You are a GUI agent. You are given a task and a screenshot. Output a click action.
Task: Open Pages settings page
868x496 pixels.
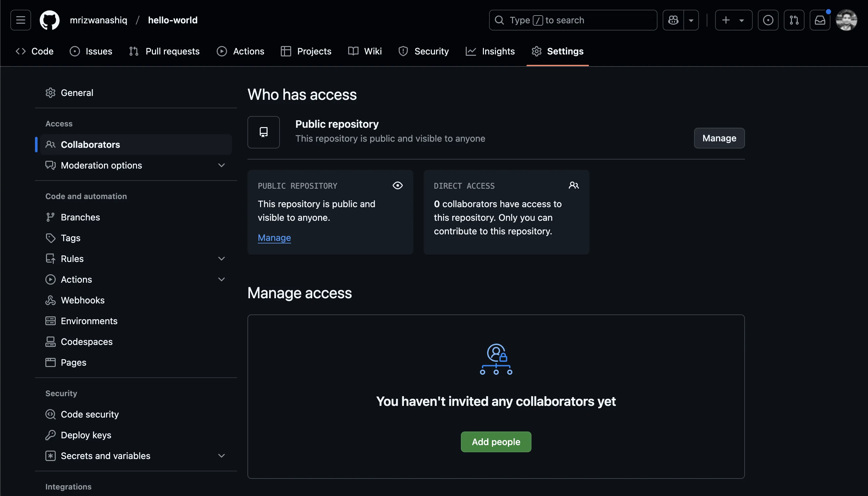(136, 362)
